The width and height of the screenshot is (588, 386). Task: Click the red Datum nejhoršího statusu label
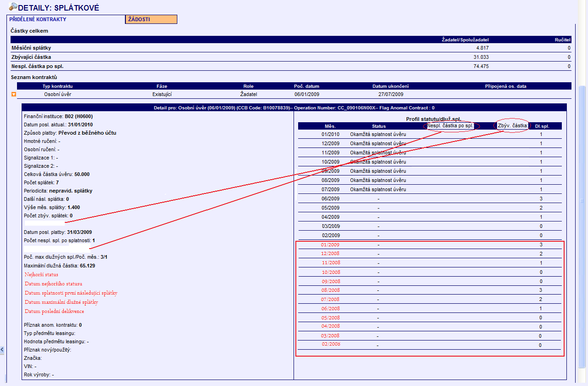53,284
